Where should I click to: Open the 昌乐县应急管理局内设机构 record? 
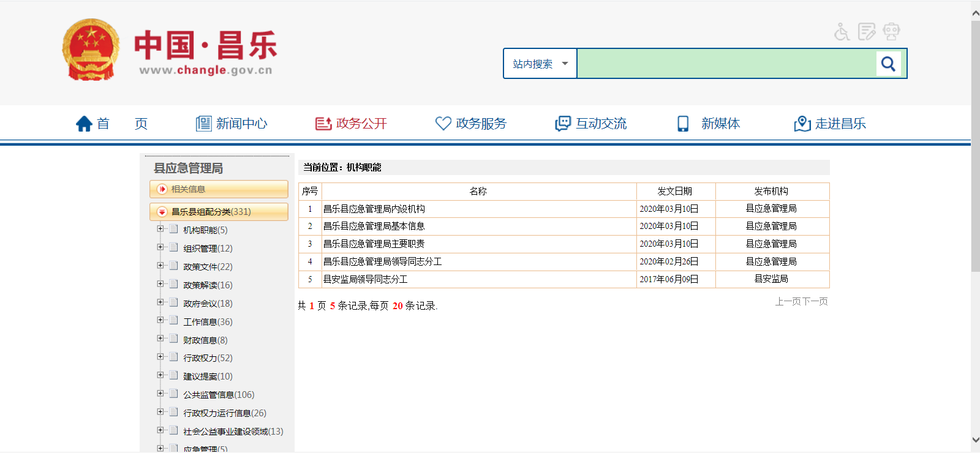(x=374, y=209)
